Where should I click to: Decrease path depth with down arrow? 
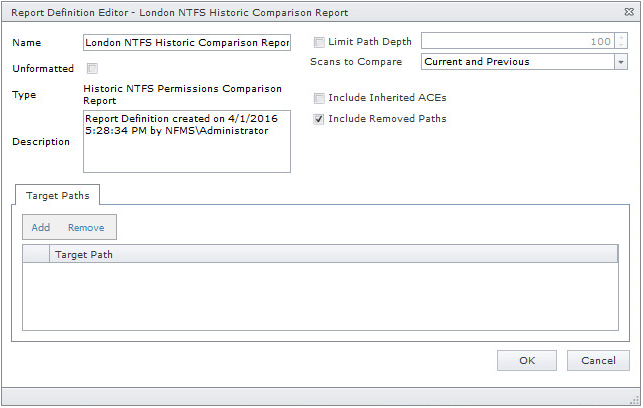pos(622,47)
